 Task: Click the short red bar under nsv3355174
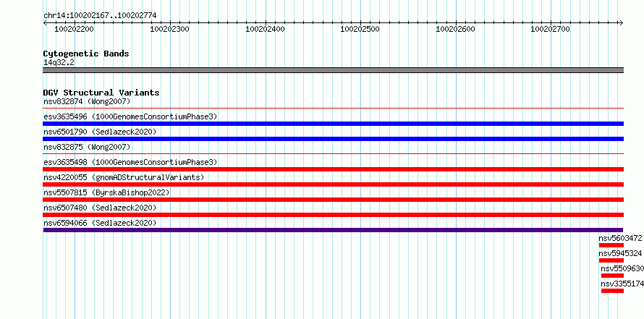point(612,291)
